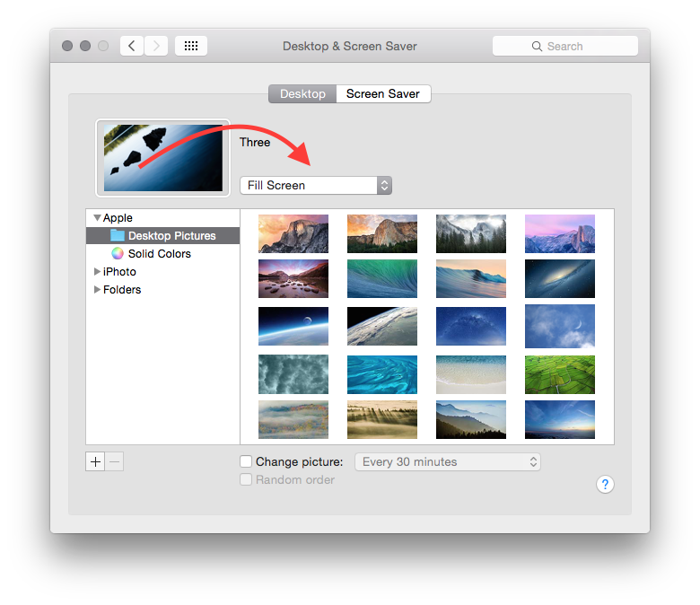Choose the green fields aerial wallpaper
700x605 pixels.
tap(560, 374)
